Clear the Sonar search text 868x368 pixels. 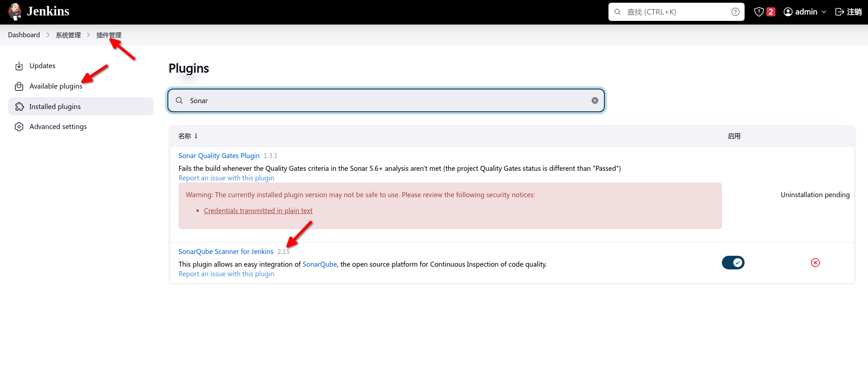[595, 100]
